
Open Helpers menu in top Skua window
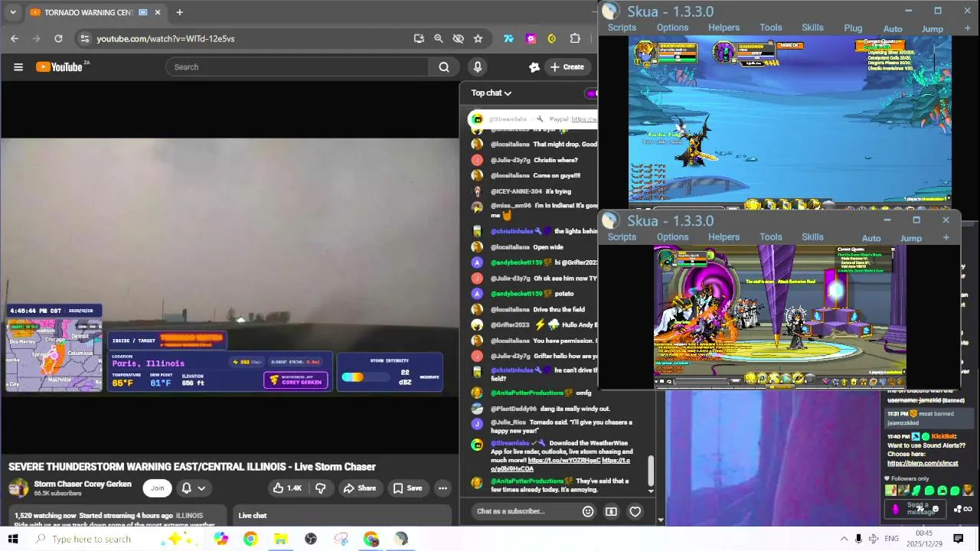click(x=724, y=28)
